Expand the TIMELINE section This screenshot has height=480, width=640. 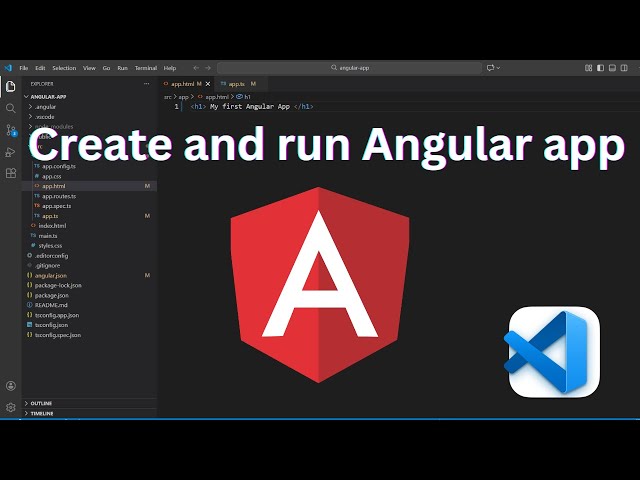pos(39,413)
